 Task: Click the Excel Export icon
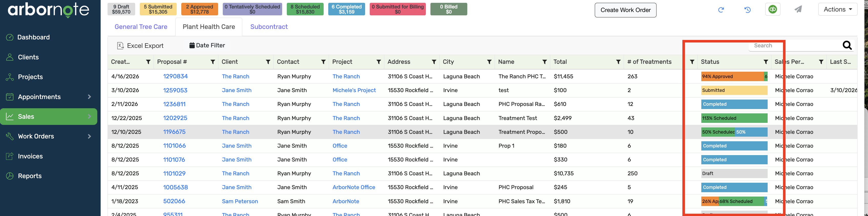click(x=120, y=46)
